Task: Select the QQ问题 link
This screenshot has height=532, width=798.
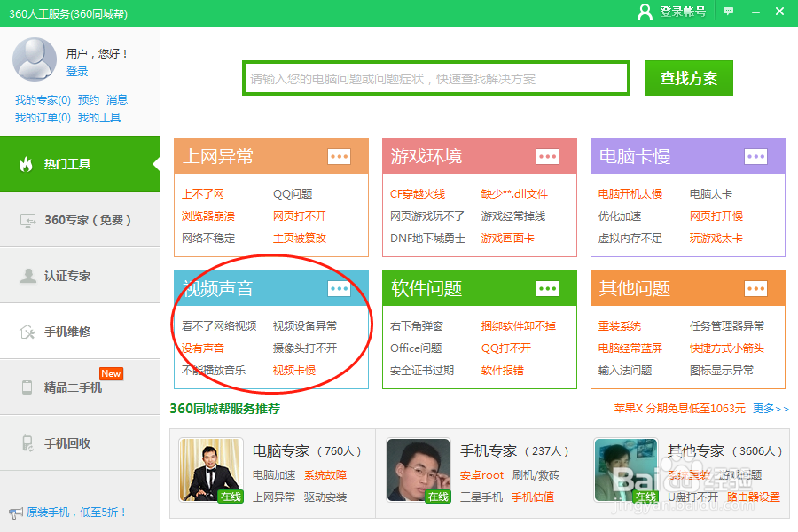Action: point(293,194)
